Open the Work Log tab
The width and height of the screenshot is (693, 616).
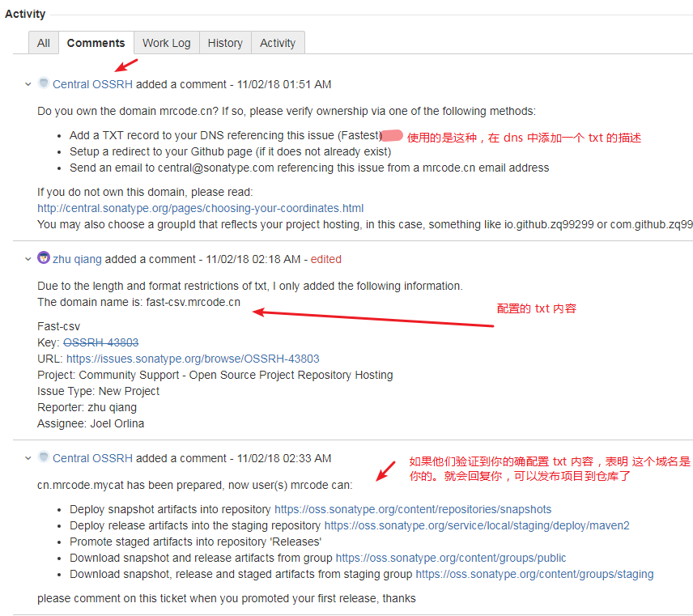pos(166,43)
